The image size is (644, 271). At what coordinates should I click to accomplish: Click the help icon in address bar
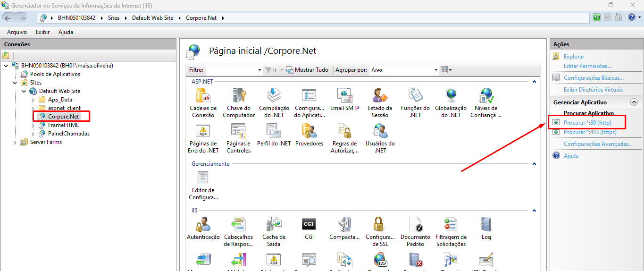[632, 17]
